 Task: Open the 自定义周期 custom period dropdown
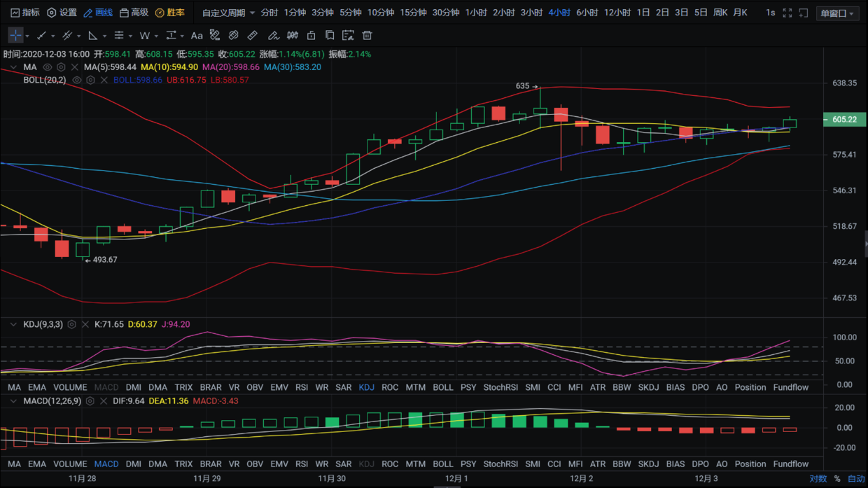tap(228, 13)
